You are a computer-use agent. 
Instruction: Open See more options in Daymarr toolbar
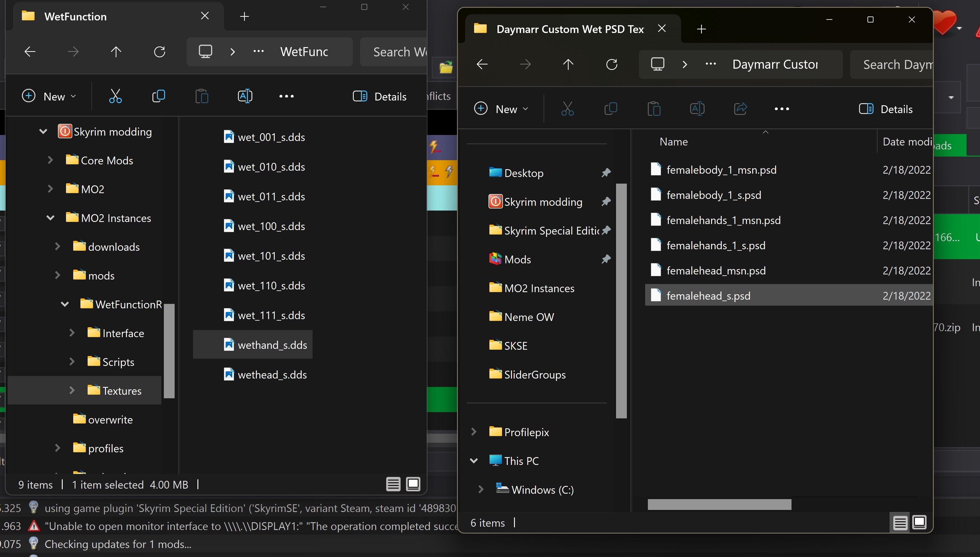click(781, 109)
